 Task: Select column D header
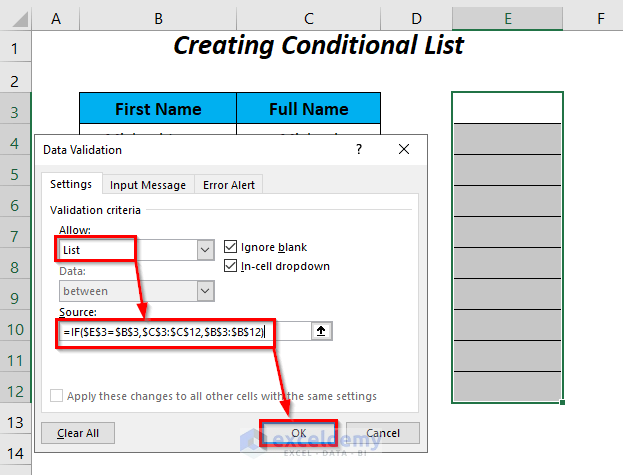point(416,18)
